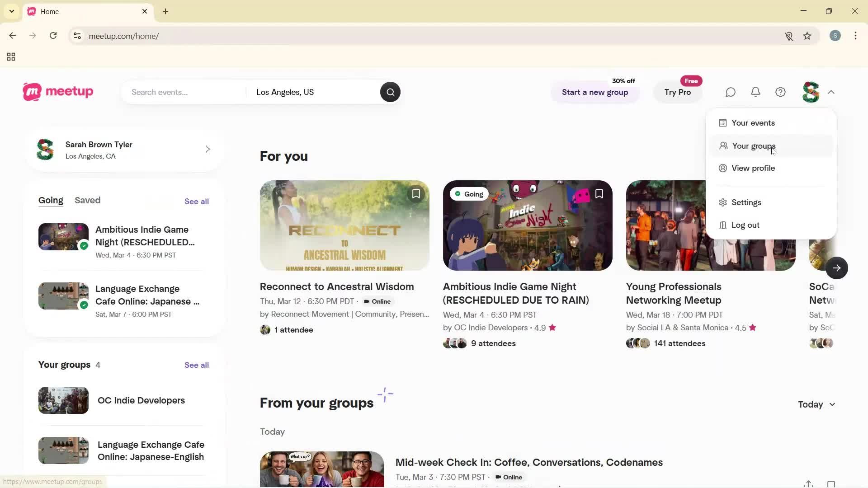Click the Try Pro button
The height and width of the screenshot is (488, 868).
point(677,92)
